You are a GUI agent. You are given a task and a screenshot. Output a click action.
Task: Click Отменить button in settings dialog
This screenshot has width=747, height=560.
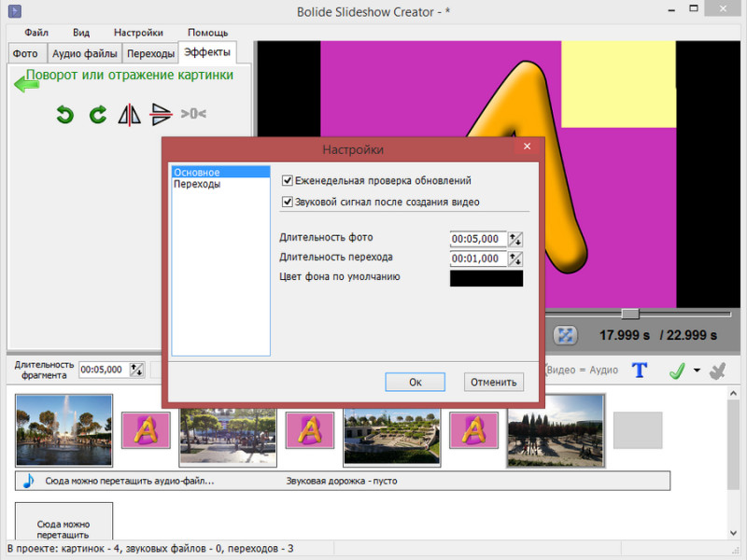(x=494, y=382)
